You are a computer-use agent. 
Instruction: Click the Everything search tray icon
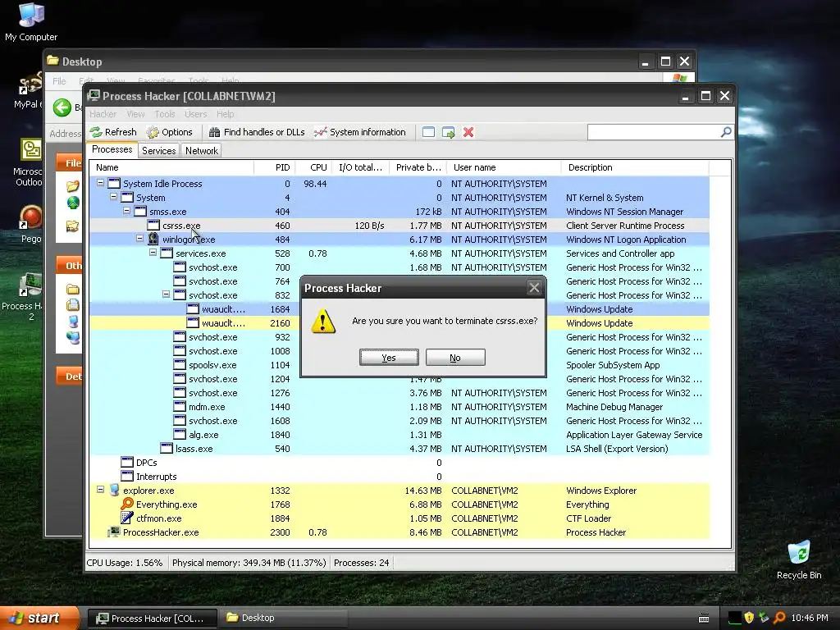pos(779,618)
